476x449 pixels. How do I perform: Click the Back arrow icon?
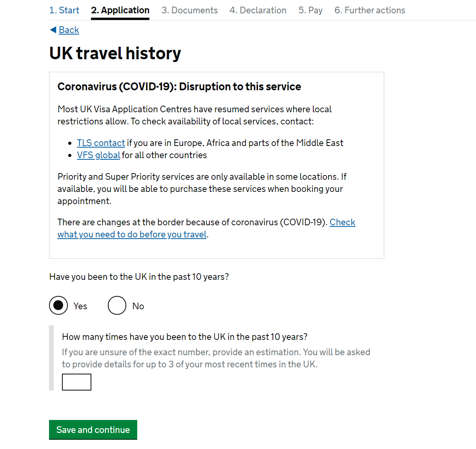[53, 30]
